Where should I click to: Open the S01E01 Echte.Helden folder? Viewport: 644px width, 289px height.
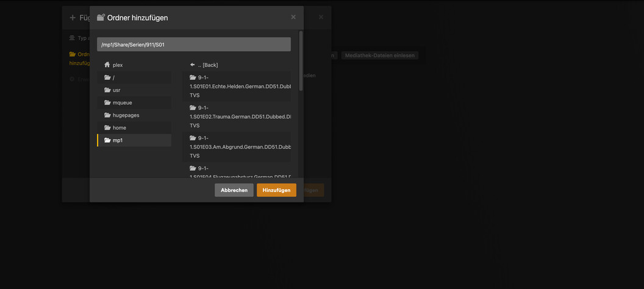pos(237,86)
